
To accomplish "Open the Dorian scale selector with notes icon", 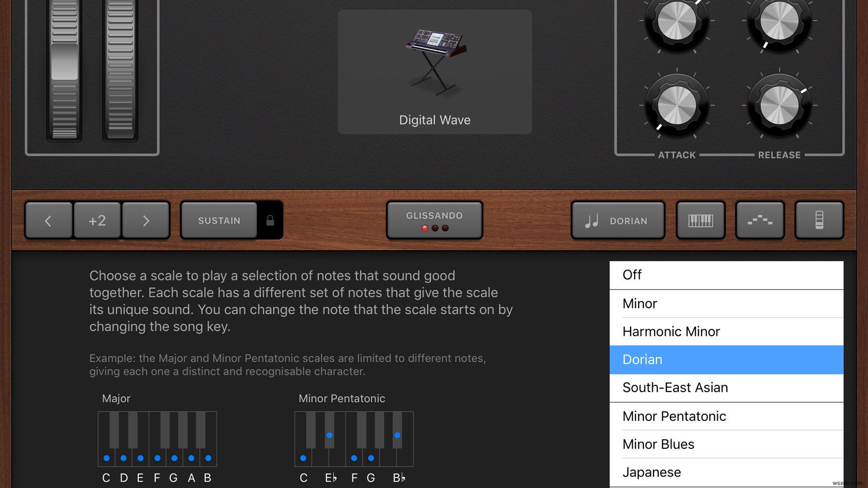I will [617, 221].
